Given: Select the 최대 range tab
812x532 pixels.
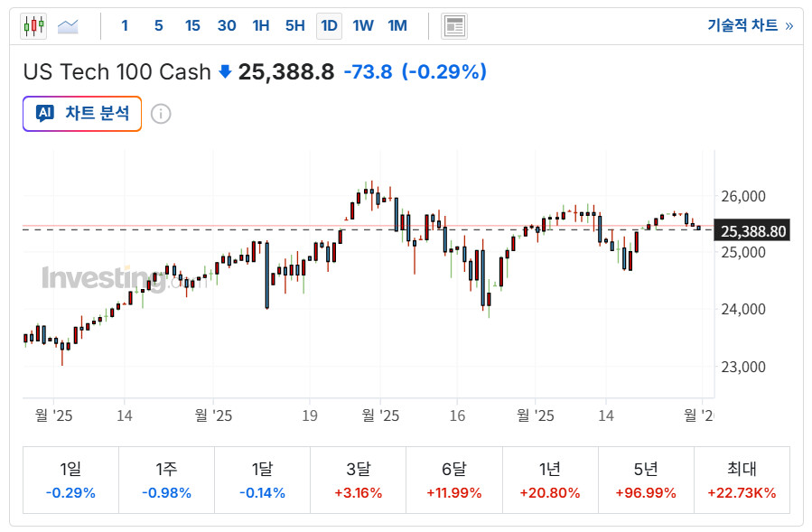Looking at the screenshot, I should click(742, 481).
